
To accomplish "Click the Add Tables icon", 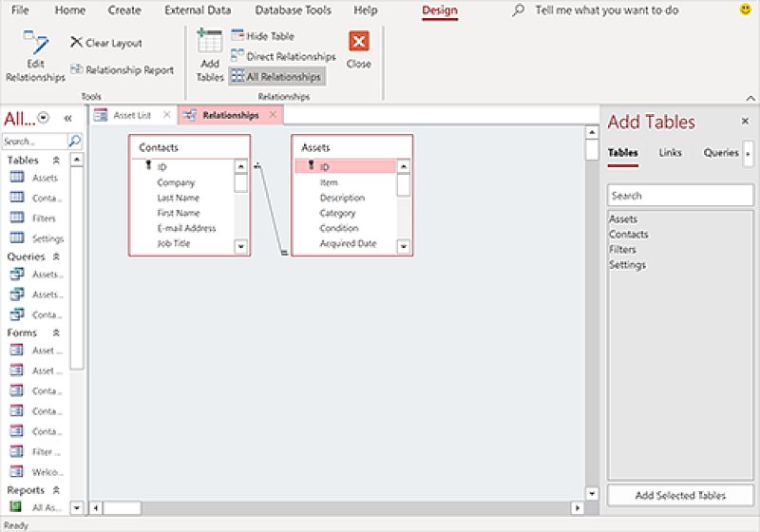I will (x=209, y=44).
